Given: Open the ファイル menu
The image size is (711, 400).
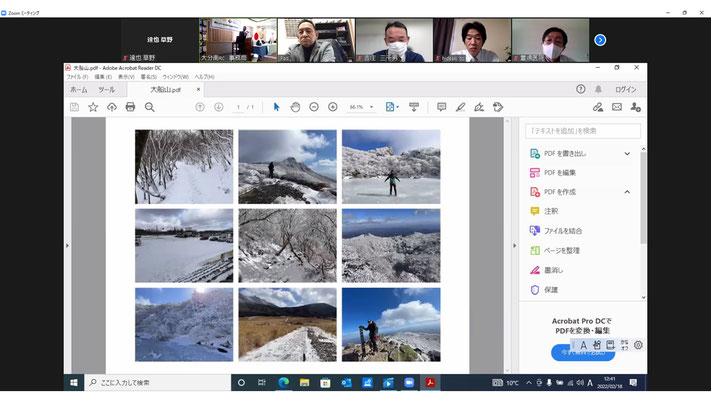Looking at the screenshot, I should point(77,77).
